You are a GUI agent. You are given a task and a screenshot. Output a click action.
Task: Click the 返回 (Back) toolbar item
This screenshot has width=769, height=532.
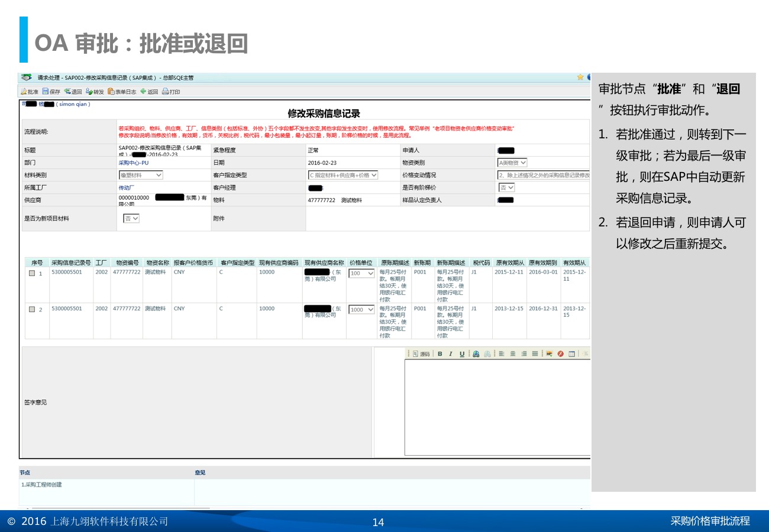(x=149, y=92)
